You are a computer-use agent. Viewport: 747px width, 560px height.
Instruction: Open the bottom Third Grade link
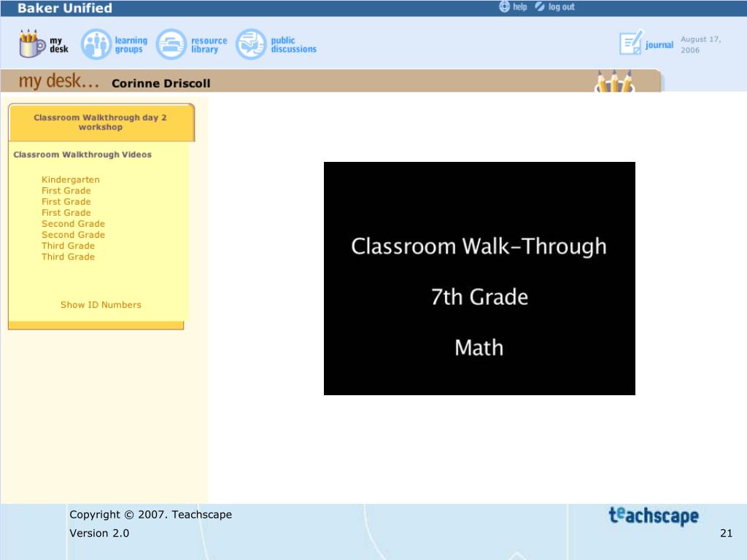(x=68, y=257)
